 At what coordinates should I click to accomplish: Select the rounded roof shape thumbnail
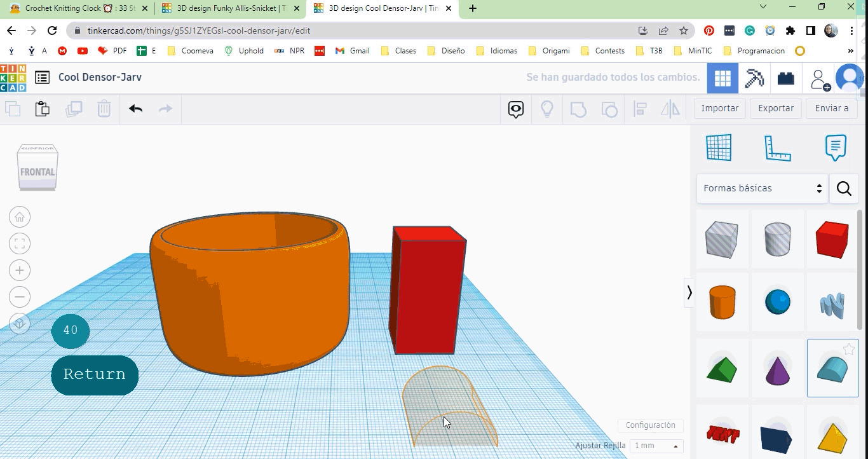pyautogui.click(x=832, y=367)
